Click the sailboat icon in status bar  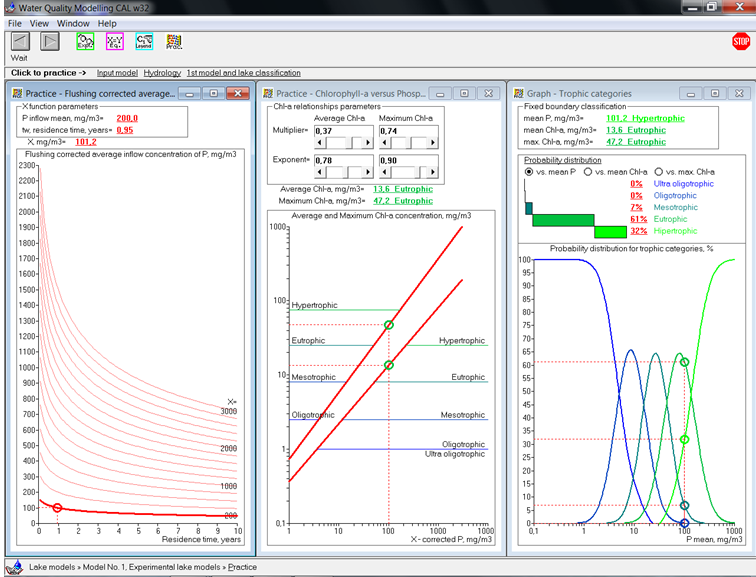coord(15,567)
